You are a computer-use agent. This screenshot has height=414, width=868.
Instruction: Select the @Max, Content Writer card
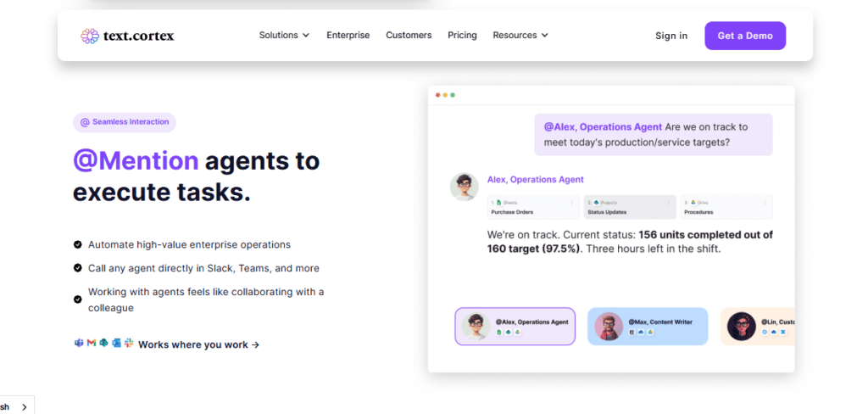(x=648, y=327)
